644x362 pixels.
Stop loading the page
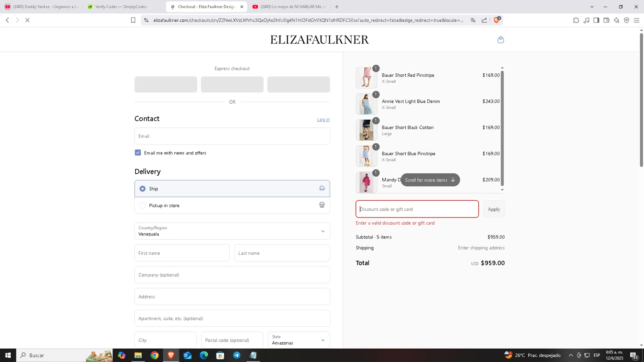(27, 20)
